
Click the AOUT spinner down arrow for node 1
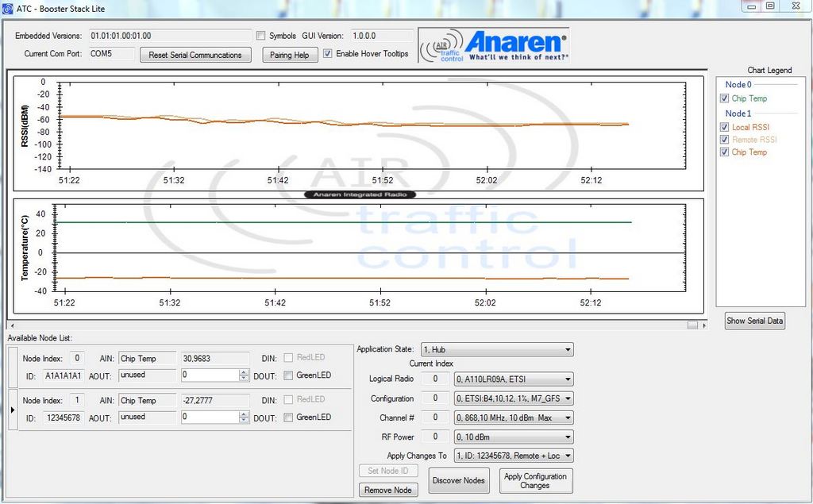coord(243,420)
